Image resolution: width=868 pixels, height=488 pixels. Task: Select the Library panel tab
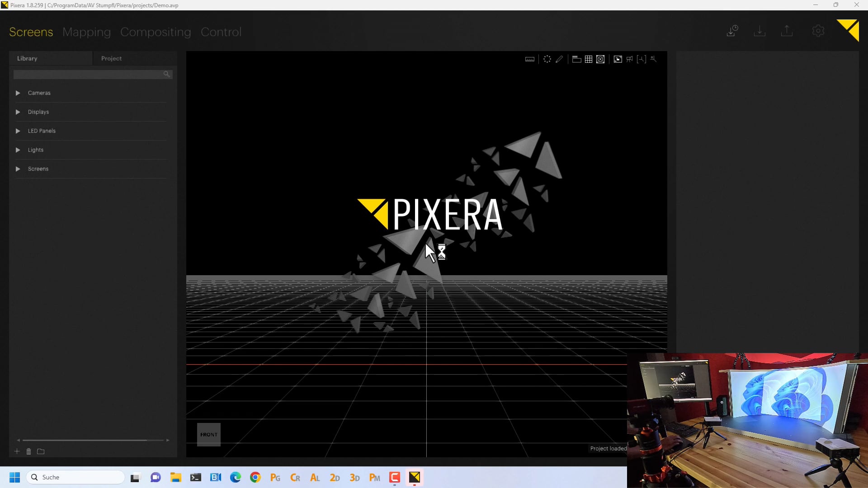point(51,58)
